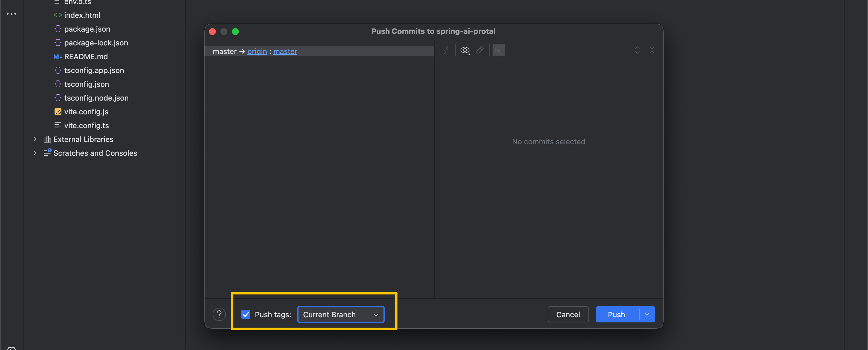Select the index.html file

[x=82, y=15]
